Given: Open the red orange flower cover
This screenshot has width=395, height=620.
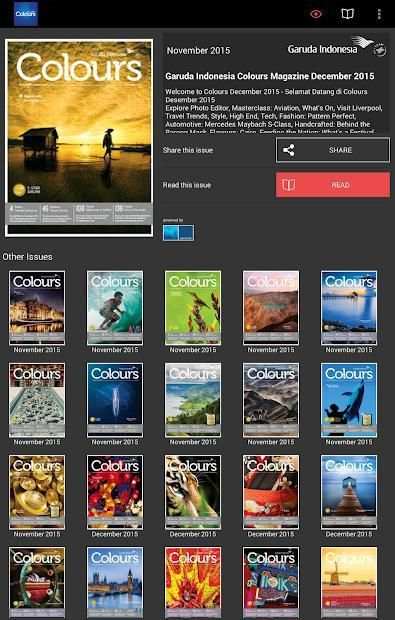Looking at the screenshot, I should (x=193, y=583).
